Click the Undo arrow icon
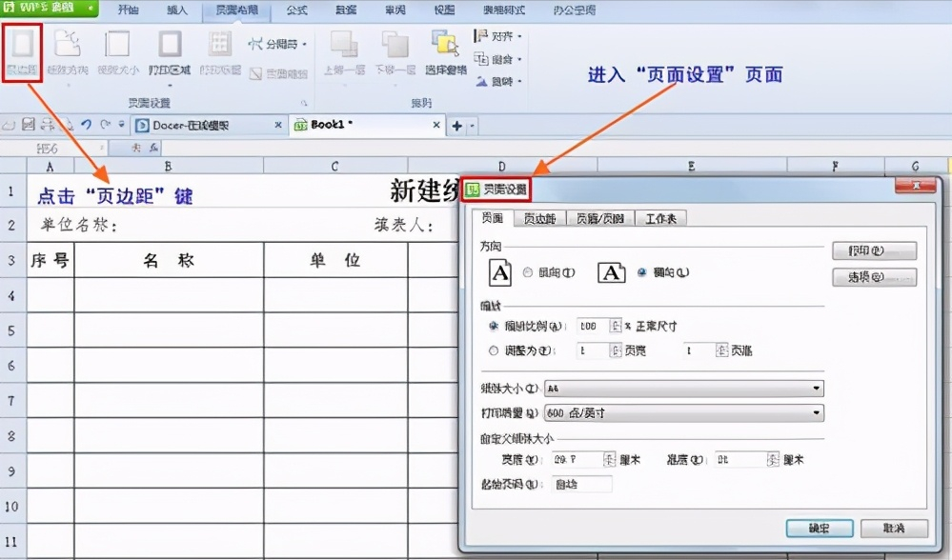The height and width of the screenshot is (560, 952). point(86,125)
